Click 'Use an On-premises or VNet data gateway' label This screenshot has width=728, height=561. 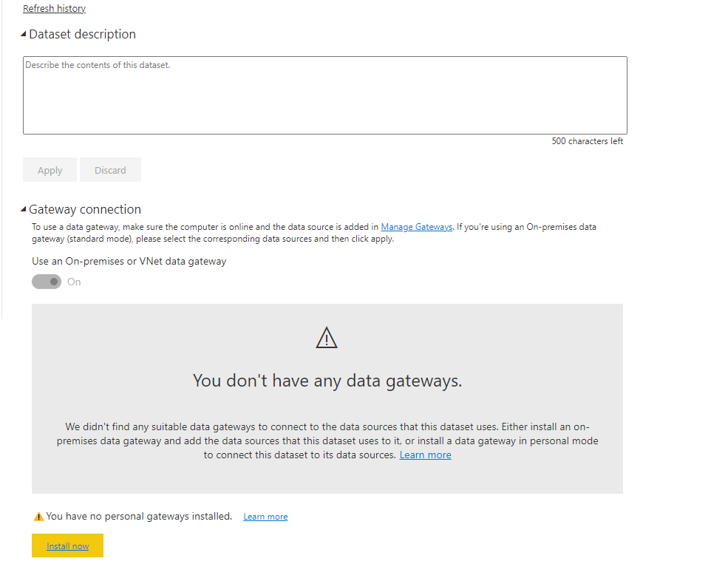pos(129,261)
